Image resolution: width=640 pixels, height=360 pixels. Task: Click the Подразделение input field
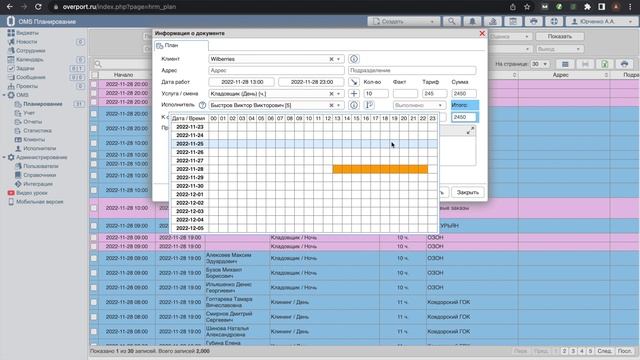click(x=412, y=71)
